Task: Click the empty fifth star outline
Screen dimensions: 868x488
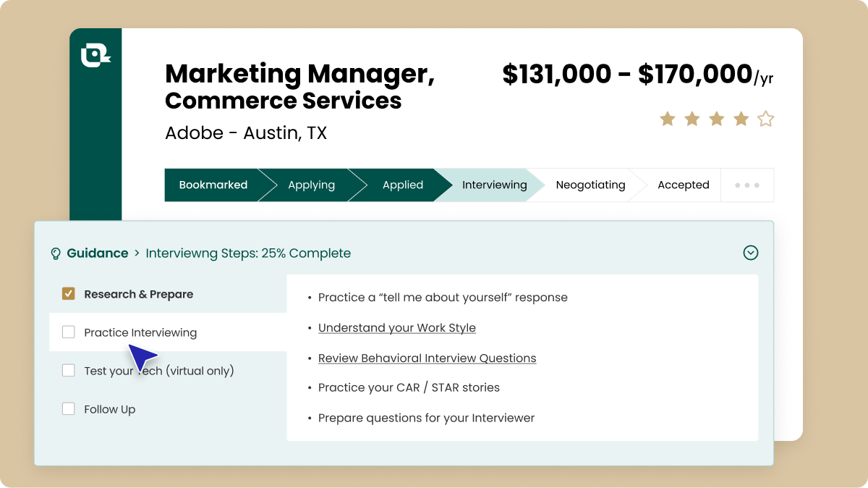Action: tap(765, 119)
